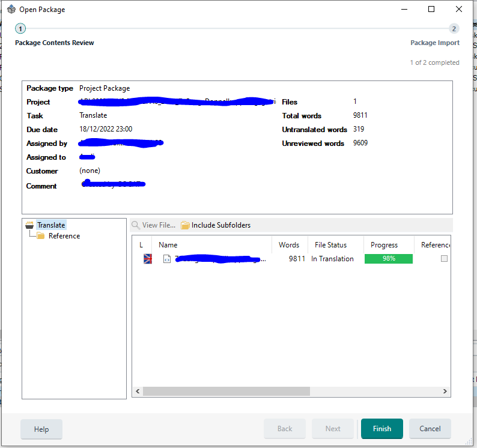Click the Open Package window icon
The width and height of the screenshot is (477, 448).
tap(11, 10)
